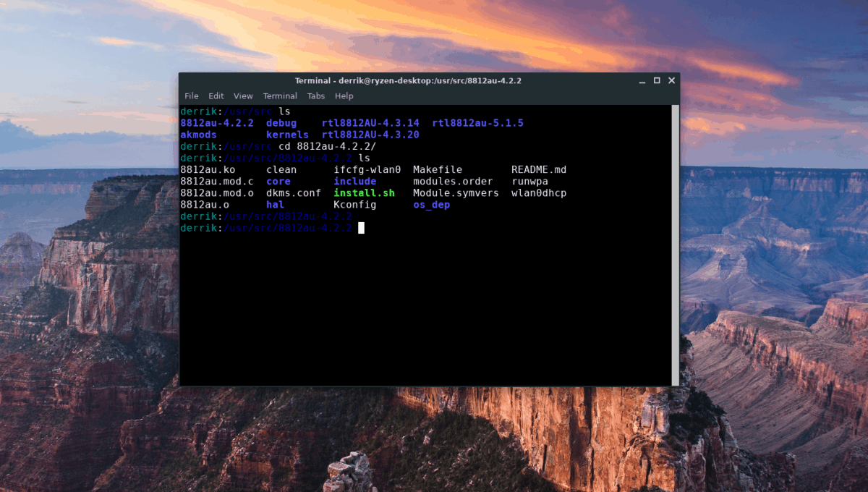Viewport: 868px width, 492px height.
Task: Select the akmods directory name
Action: tap(198, 135)
